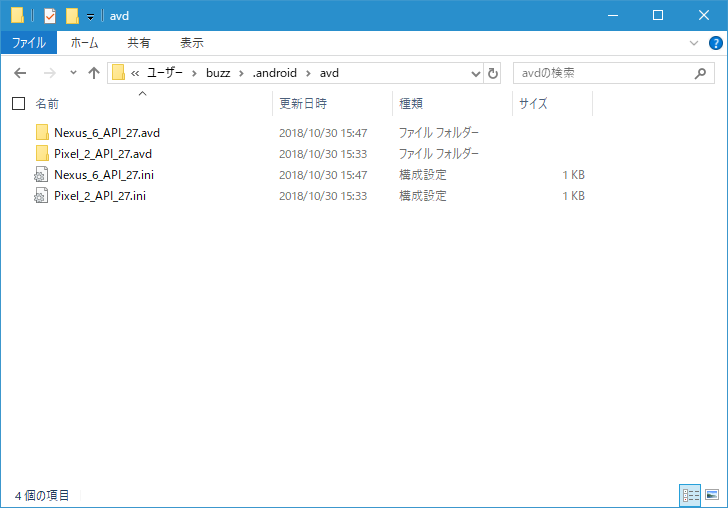This screenshot has width=728, height=508.
Task: Click the window folder icon in the title bar
Action: click(17, 15)
